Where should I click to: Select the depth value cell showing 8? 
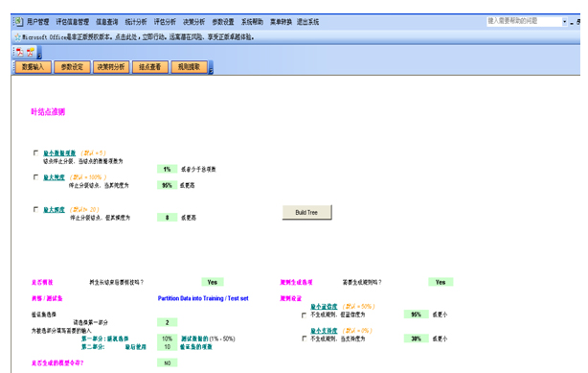tap(167, 218)
